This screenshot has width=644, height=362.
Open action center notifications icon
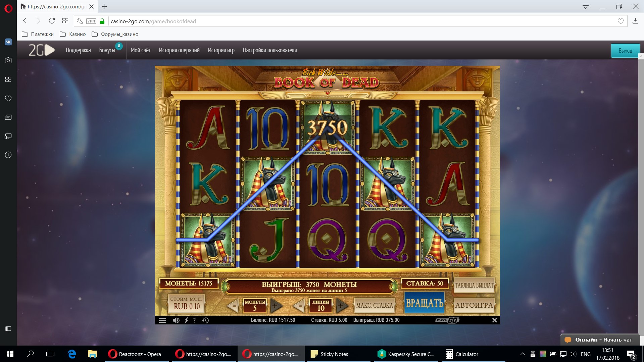(x=631, y=354)
